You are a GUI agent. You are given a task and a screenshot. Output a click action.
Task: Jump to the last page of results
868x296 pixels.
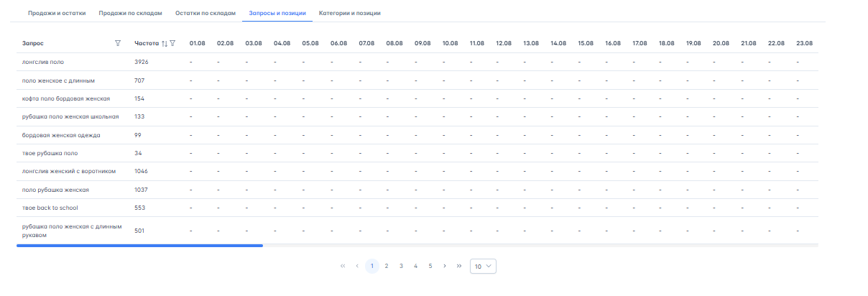459,266
